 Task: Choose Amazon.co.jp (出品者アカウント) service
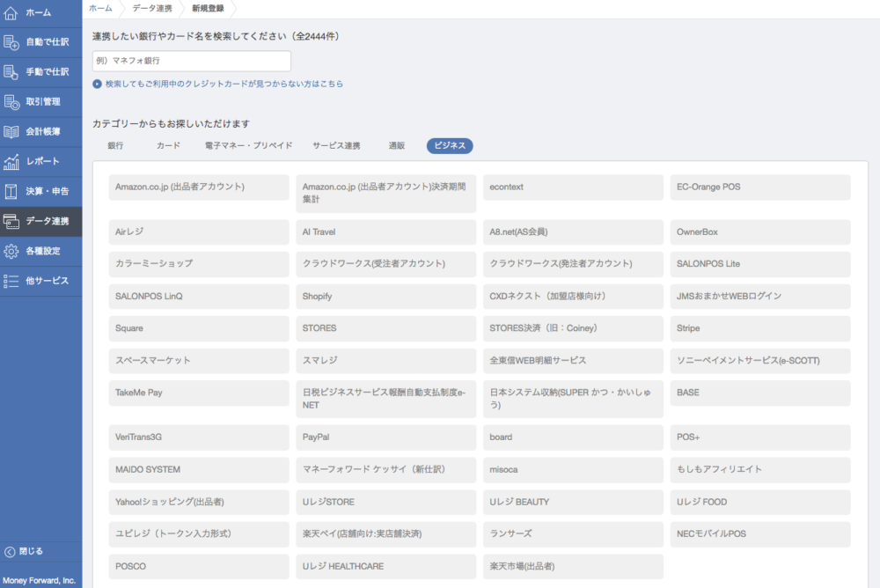pos(199,187)
